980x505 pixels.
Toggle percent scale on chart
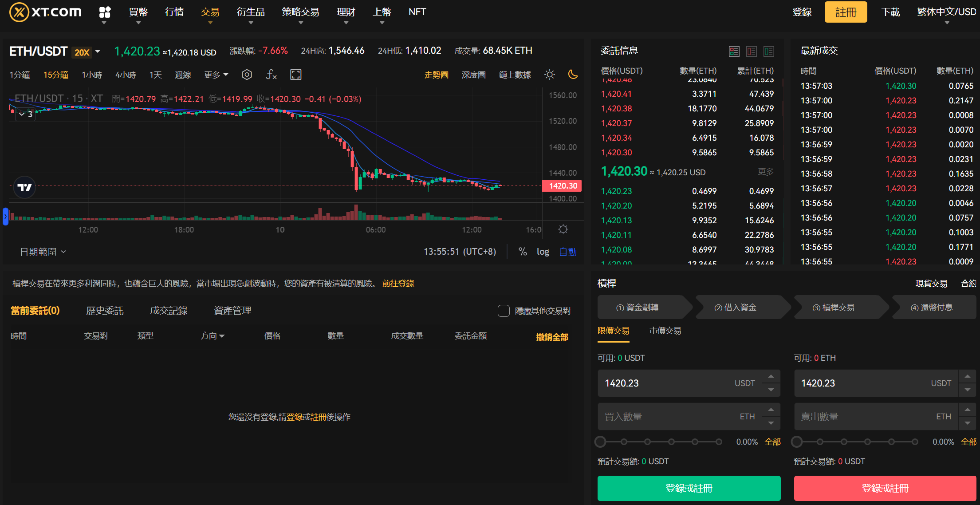(523, 252)
